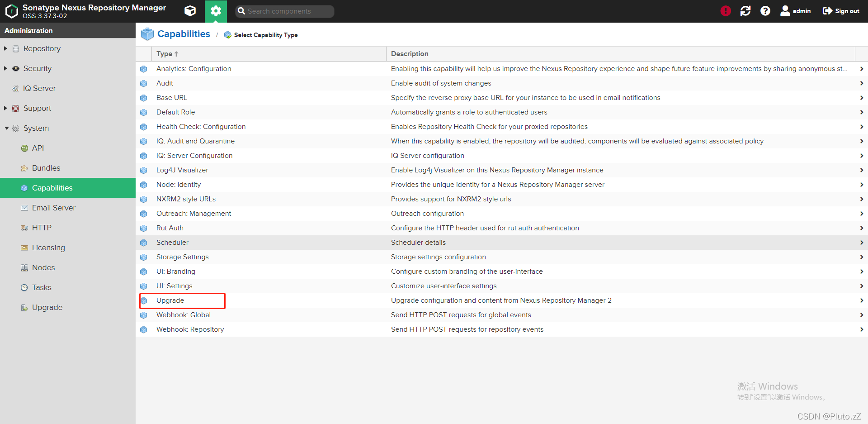
Task: Click the Search components field
Action: coord(285,11)
